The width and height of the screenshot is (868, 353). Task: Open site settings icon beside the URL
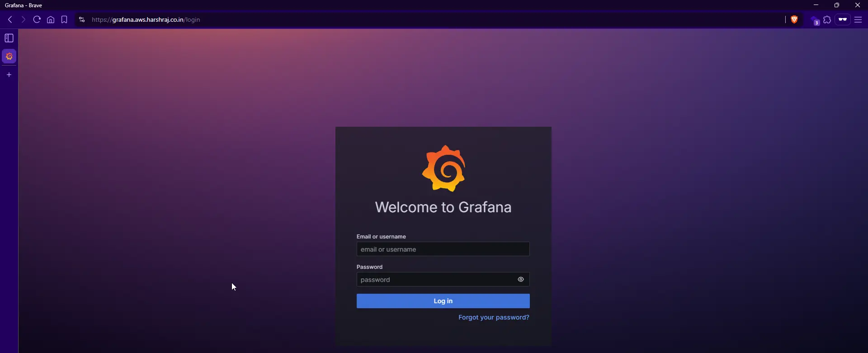pyautogui.click(x=81, y=20)
